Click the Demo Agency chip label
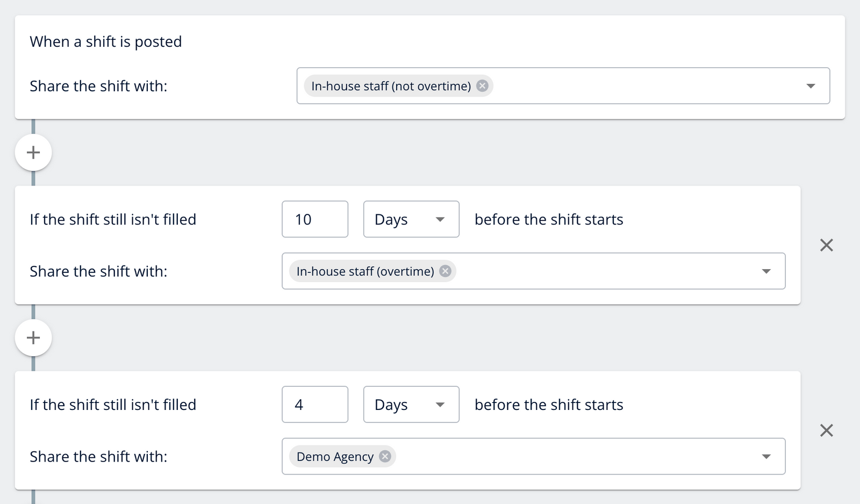This screenshot has height=504, width=860. coord(335,456)
